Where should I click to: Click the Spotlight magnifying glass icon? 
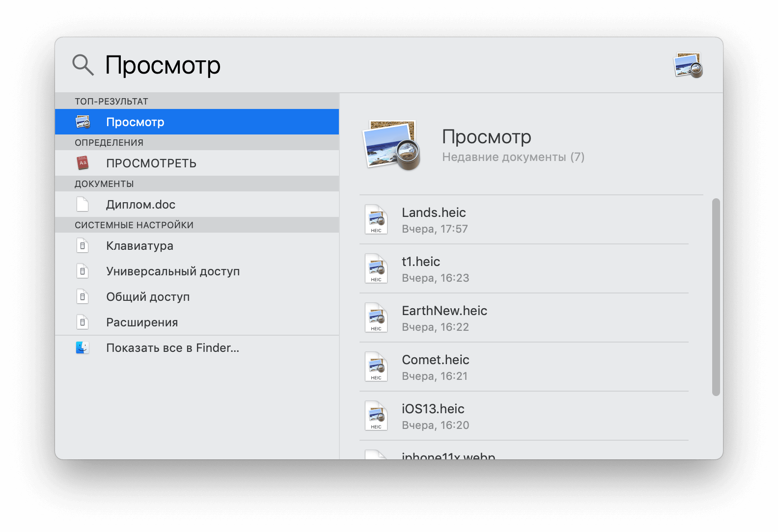(83, 65)
